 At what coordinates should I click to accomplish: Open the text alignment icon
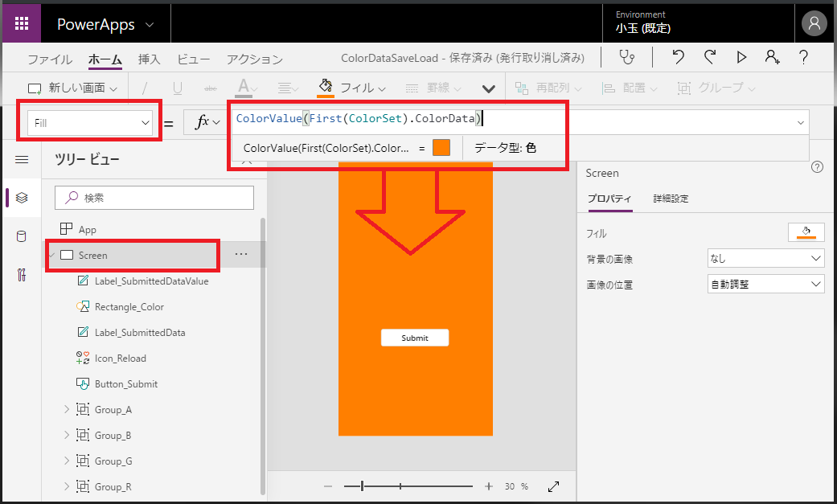tap(288, 88)
